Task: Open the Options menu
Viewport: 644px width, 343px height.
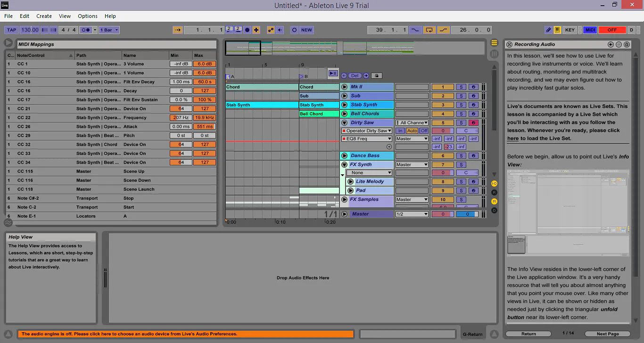Action: click(x=87, y=16)
